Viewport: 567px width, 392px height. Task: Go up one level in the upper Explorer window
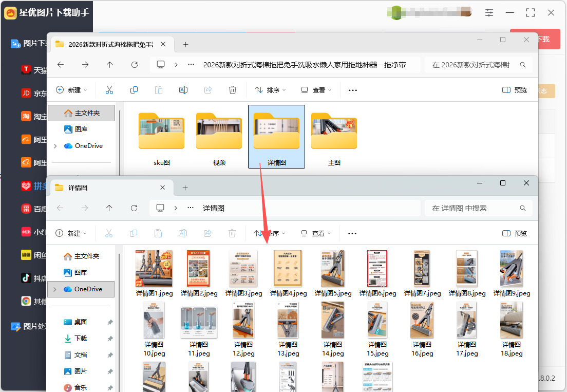(x=109, y=65)
